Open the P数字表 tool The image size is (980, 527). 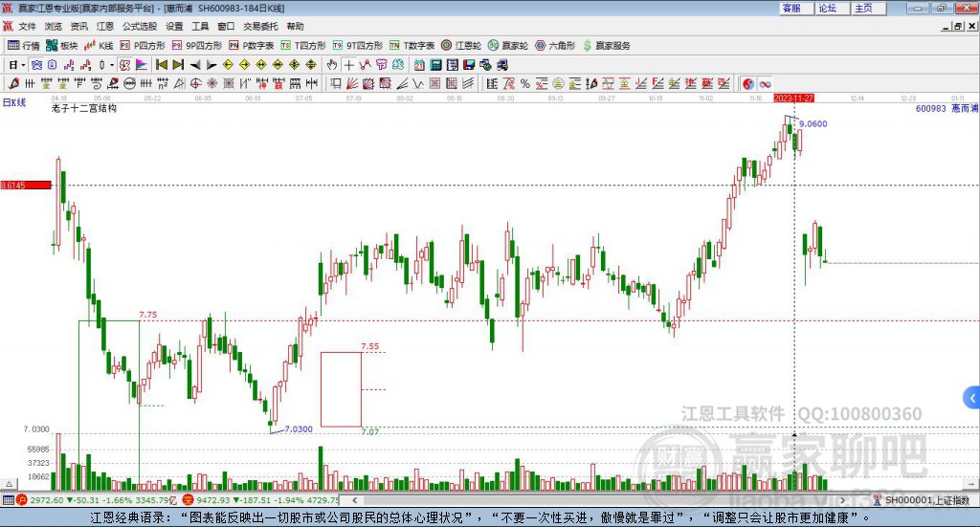click(252, 46)
